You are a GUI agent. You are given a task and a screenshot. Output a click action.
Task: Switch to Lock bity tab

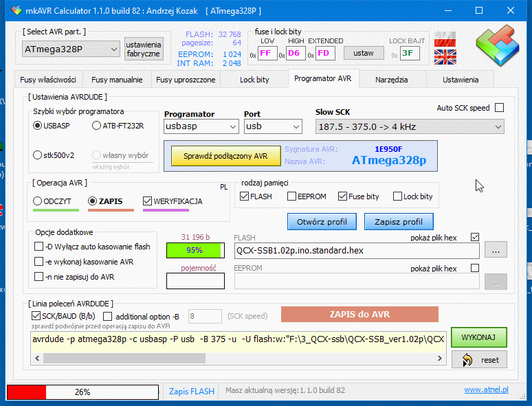[254, 80]
